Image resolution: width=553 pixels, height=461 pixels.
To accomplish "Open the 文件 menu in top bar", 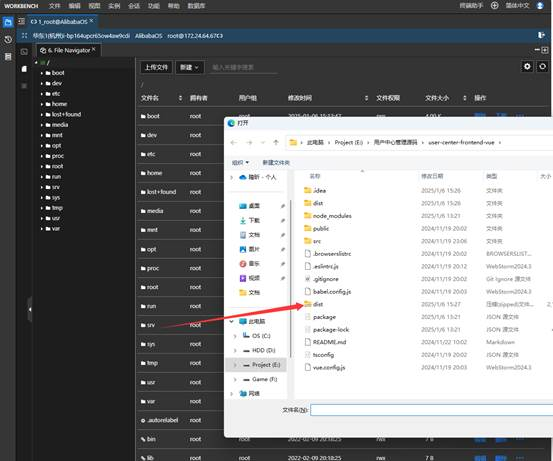I will 54,6.
